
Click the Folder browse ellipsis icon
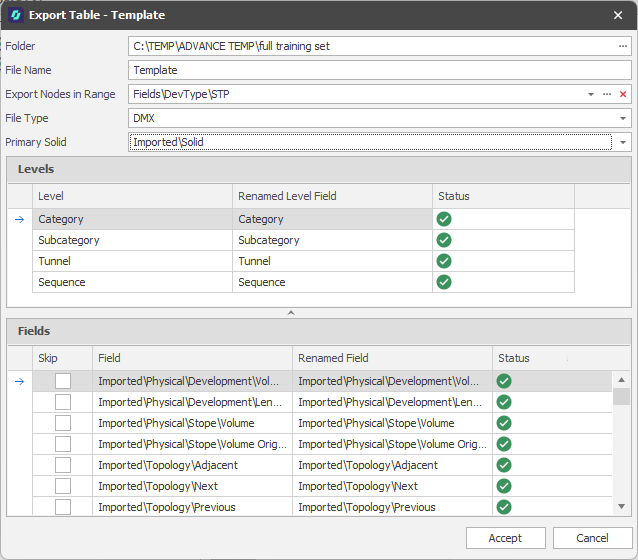click(623, 46)
